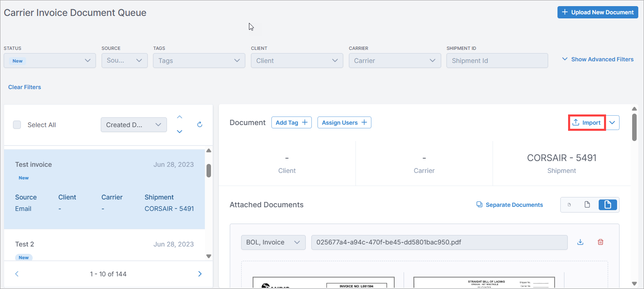Click the "New" badge under Test invoice
Viewport: 644px width, 289px height.
(x=24, y=178)
